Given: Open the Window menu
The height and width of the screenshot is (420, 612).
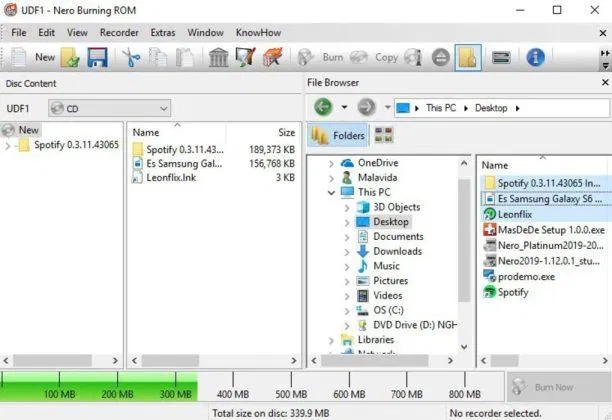Looking at the screenshot, I should (x=205, y=33).
